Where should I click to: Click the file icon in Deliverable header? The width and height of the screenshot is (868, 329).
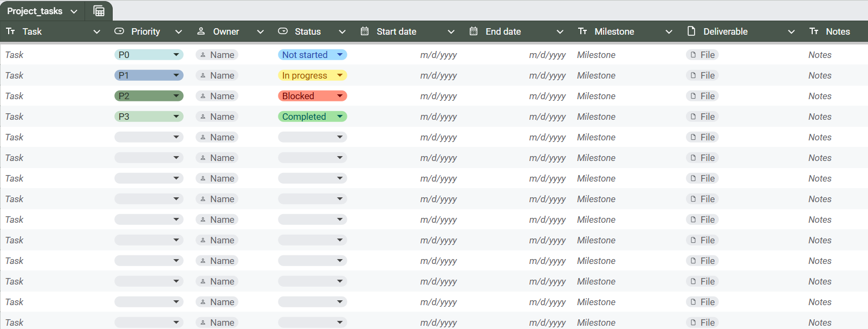(691, 31)
